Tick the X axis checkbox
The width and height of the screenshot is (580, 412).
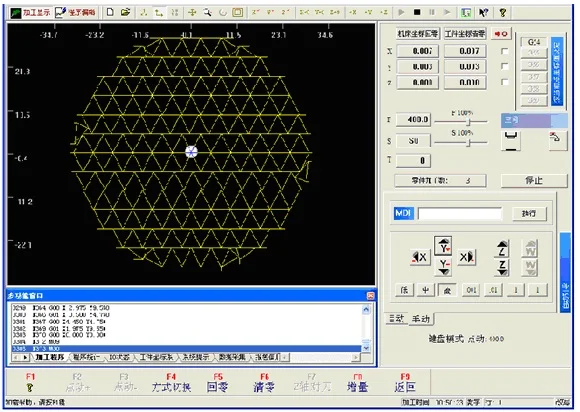pyautogui.click(x=505, y=51)
